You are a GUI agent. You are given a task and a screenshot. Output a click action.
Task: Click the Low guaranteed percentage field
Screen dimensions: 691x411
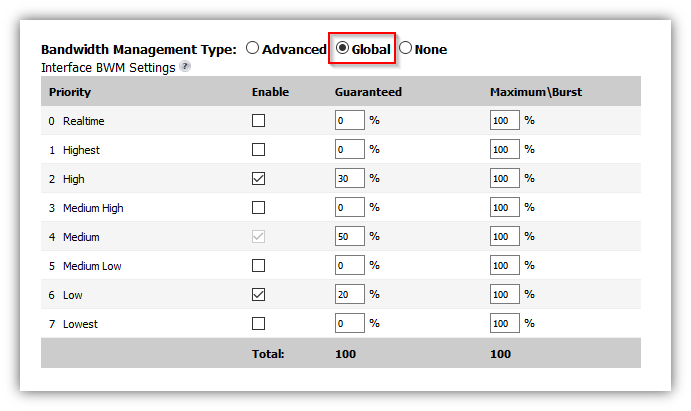click(x=349, y=294)
